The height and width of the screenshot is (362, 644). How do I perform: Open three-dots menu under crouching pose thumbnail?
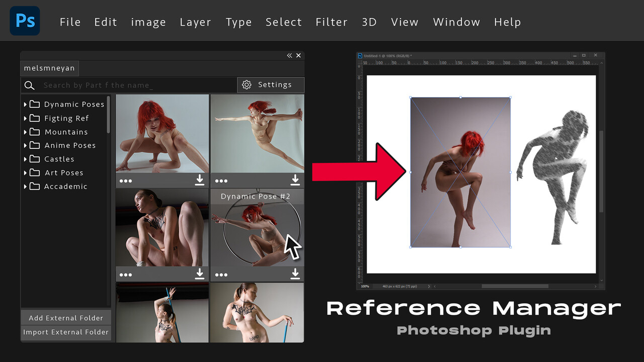point(126,181)
